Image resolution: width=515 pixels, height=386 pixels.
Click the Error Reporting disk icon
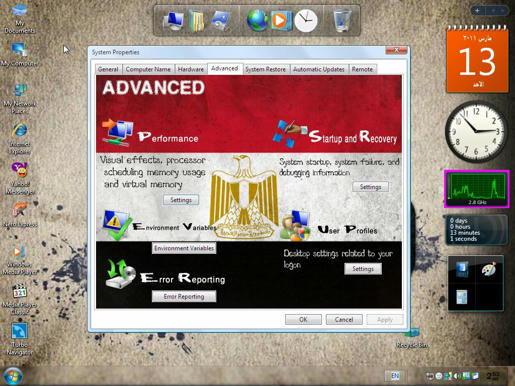tap(120, 274)
